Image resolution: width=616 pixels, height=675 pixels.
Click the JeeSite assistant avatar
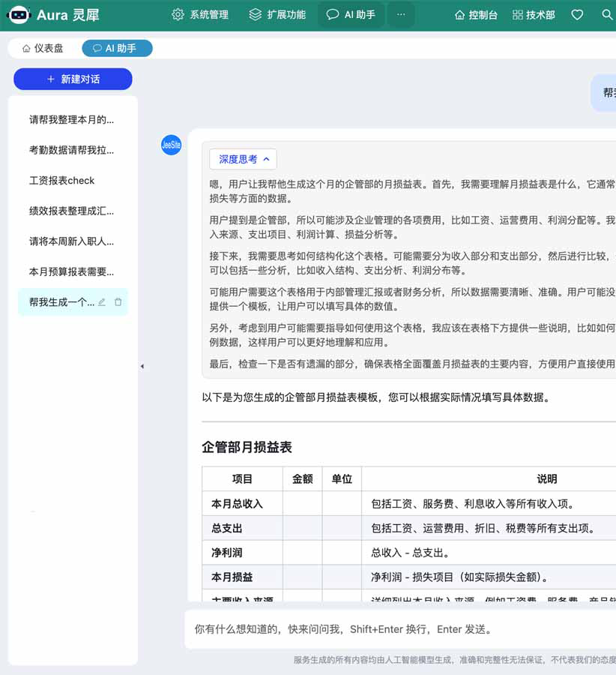tap(171, 145)
